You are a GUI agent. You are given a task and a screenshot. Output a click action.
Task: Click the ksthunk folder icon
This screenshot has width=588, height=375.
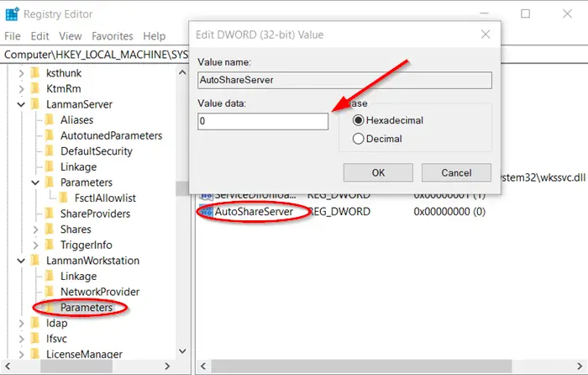(35, 73)
